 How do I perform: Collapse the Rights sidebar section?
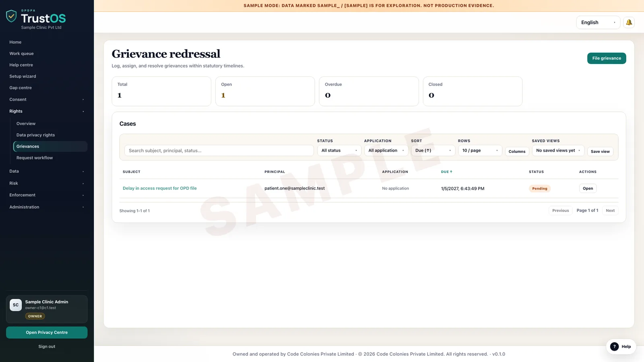click(47, 111)
